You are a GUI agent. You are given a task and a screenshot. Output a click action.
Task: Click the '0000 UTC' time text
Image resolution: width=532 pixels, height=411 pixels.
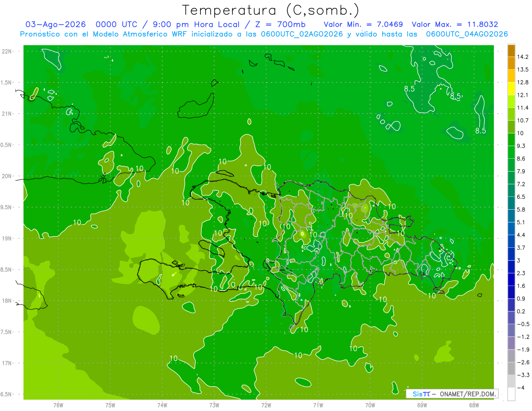point(116,24)
